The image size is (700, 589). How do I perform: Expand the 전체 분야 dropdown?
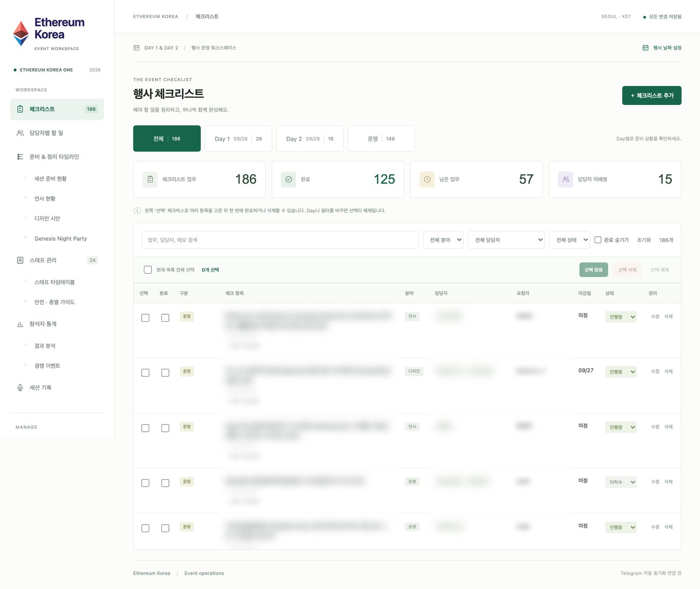(443, 240)
